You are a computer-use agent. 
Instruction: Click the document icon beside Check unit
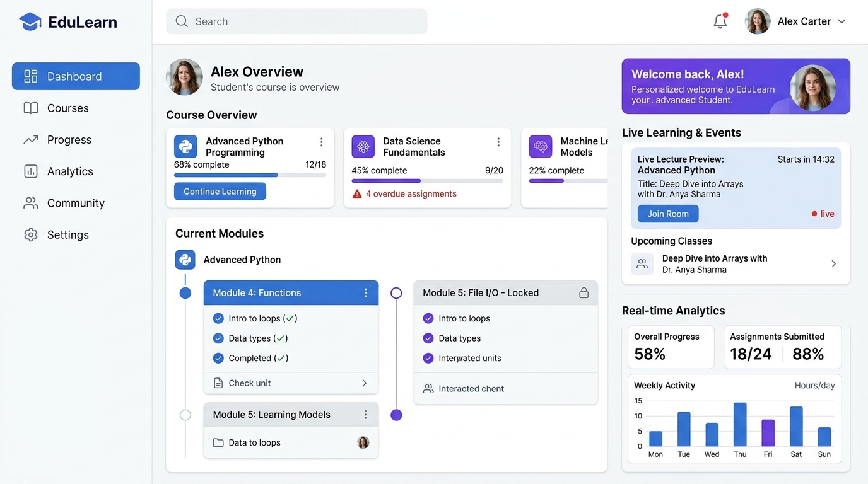coord(218,383)
